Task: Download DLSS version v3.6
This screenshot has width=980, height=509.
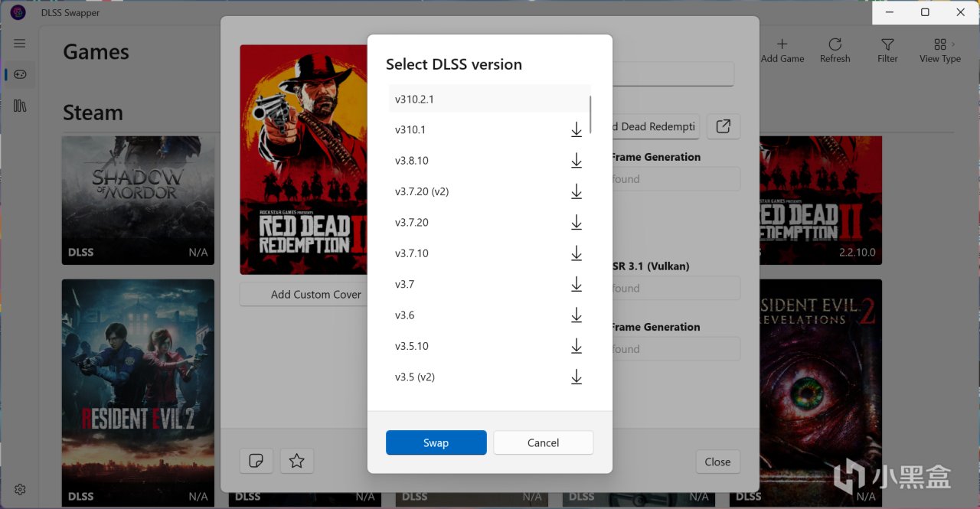Action: point(577,315)
